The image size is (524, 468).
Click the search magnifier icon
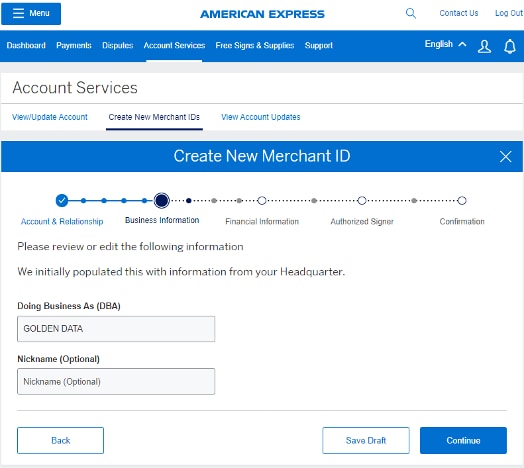[x=411, y=13]
